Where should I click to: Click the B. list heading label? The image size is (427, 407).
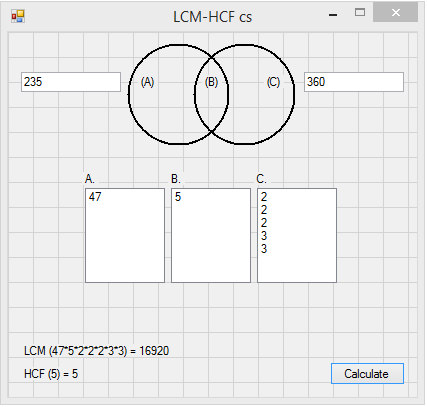[176, 179]
